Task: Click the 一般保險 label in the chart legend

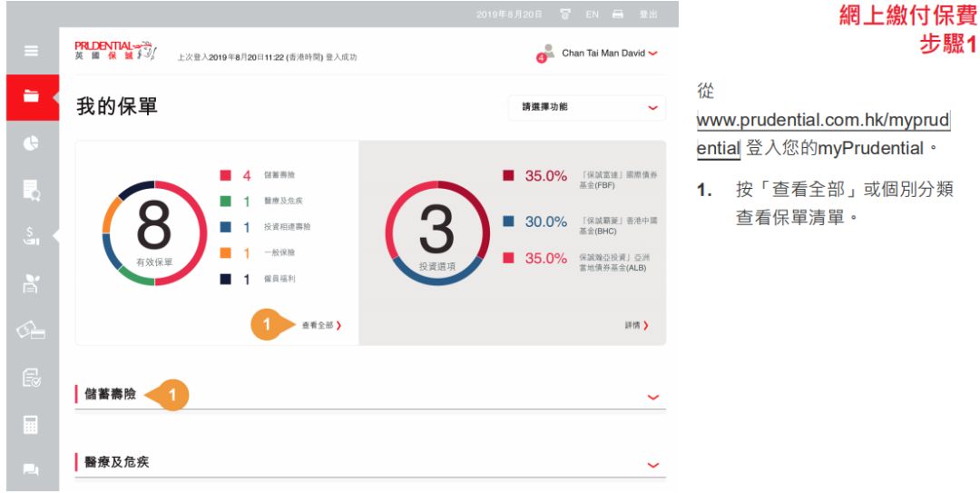Action: [x=279, y=252]
